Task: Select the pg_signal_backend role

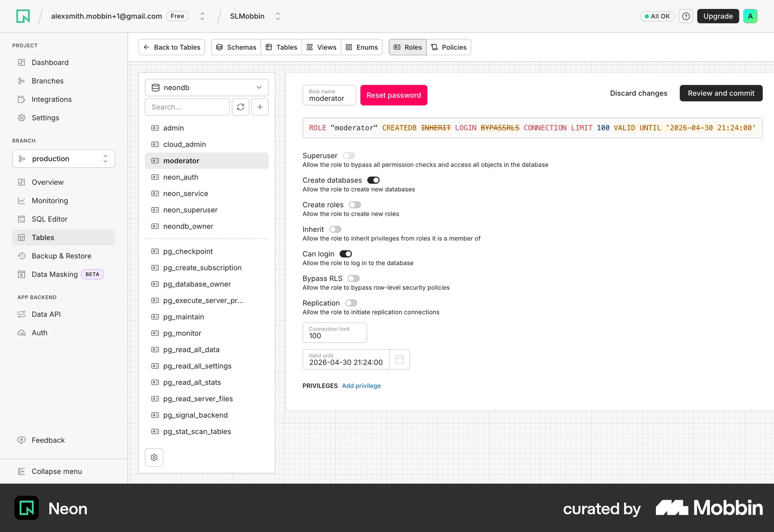Action: [x=207, y=415]
